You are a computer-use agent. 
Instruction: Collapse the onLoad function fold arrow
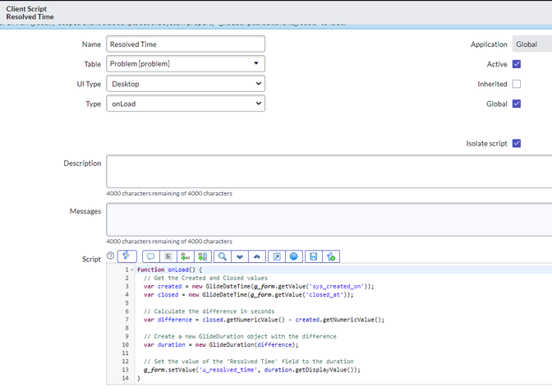tap(132, 270)
